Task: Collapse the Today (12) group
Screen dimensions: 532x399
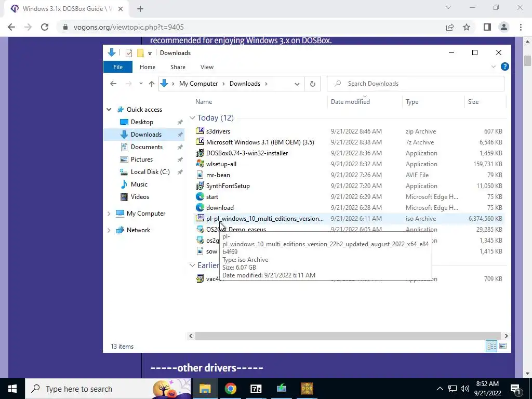Action: pyautogui.click(x=192, y=118)
